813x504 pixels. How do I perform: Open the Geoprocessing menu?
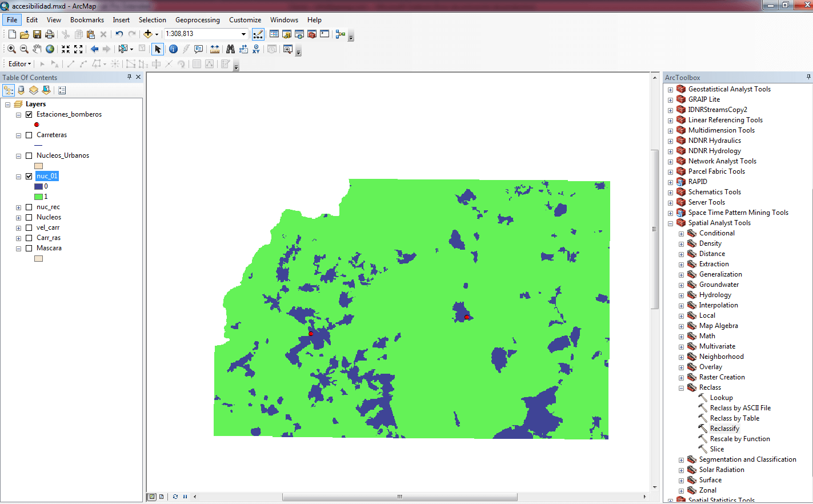197,20
